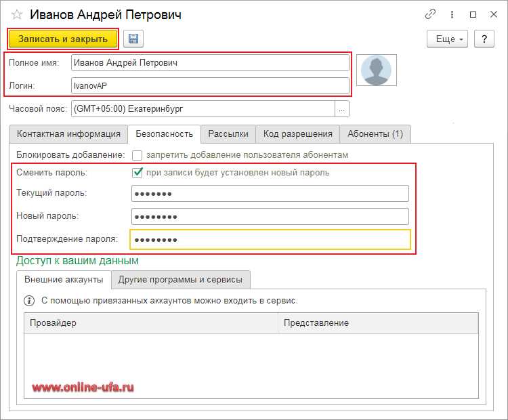Go to 'Код разрешения' tab
Image resolution: width=508 pixels, height=420 pixels.
(298, 134)
